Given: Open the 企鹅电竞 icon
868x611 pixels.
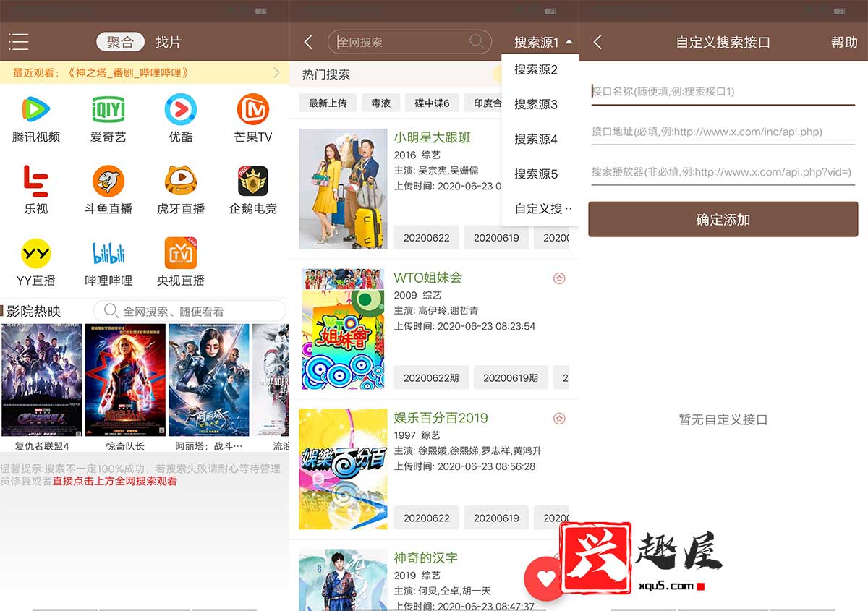Looking at the screenshot, I should (253, 181).
